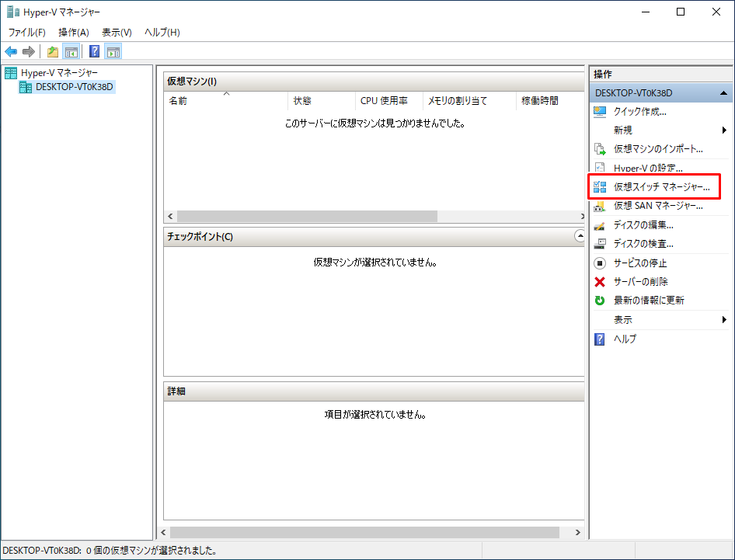This screenshot has width=735, height=560.
Task: Click the back arrow in the toolbar
Action: pyautogui.click(x=11, y=52)
